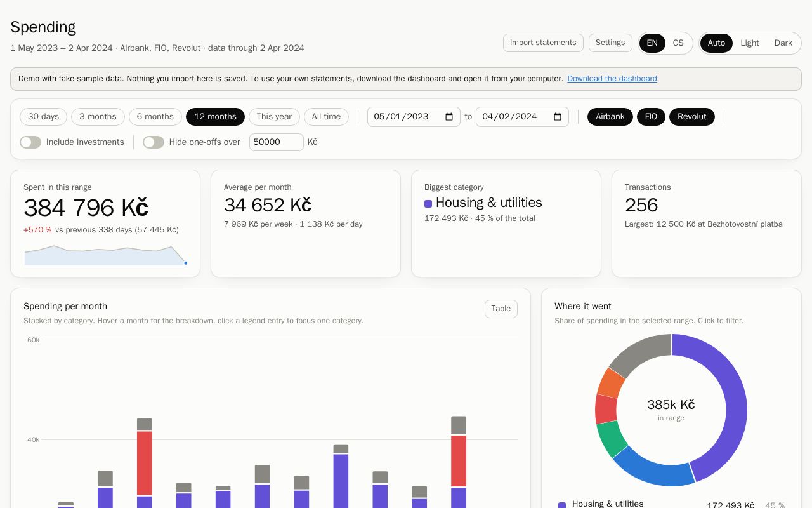Toggle the Airbank account filter chip
The width and height of the screenshot is (812, 508).
pos(610,117)
